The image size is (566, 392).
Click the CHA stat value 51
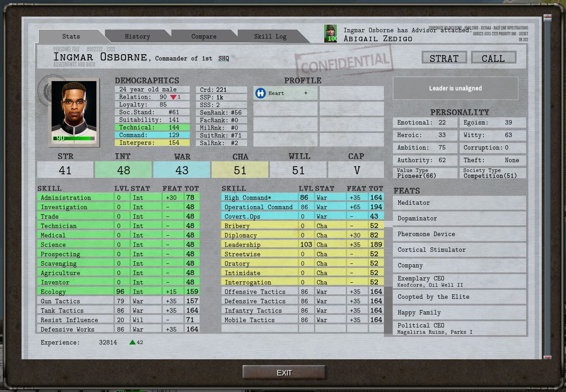click(x=240, y=170)
